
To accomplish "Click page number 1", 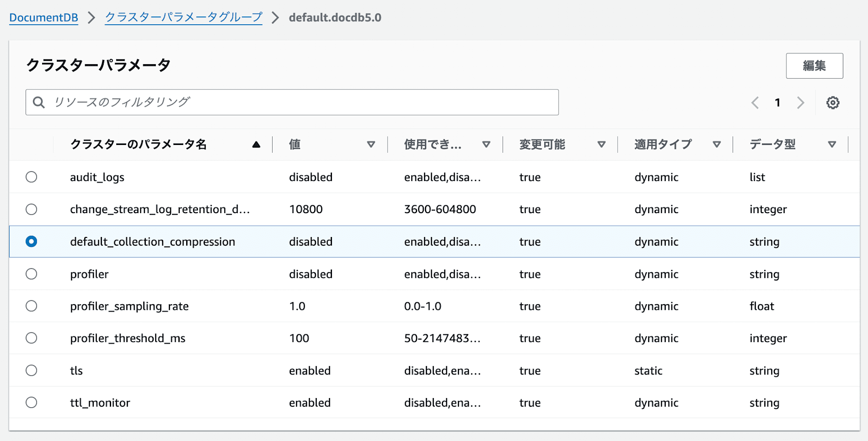I will pos(778,103).
